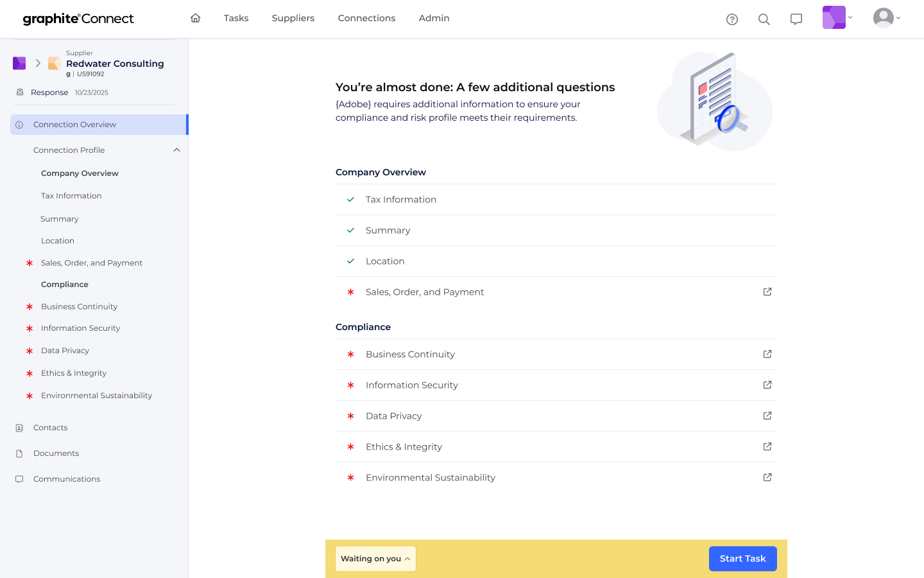Open external link for Data Privacy
This screenshot has width=924, height=578.
click(x=767, y=416)
